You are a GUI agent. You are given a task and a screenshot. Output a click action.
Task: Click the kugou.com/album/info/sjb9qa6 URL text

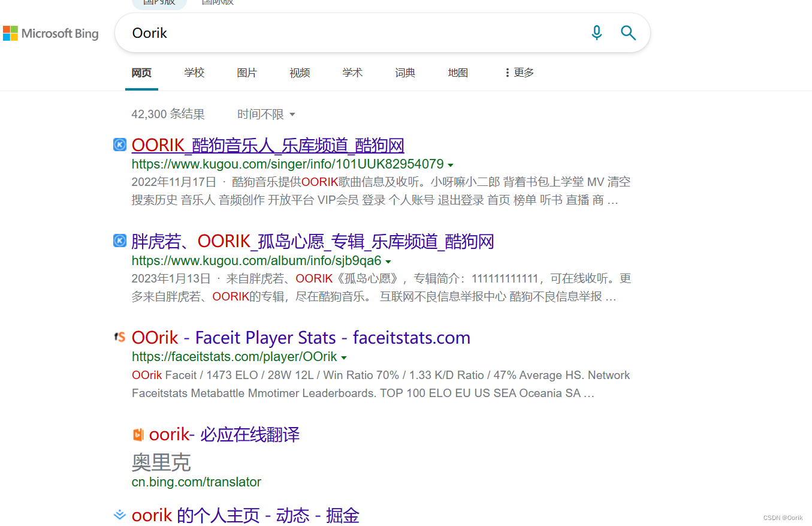pos(256,261)
